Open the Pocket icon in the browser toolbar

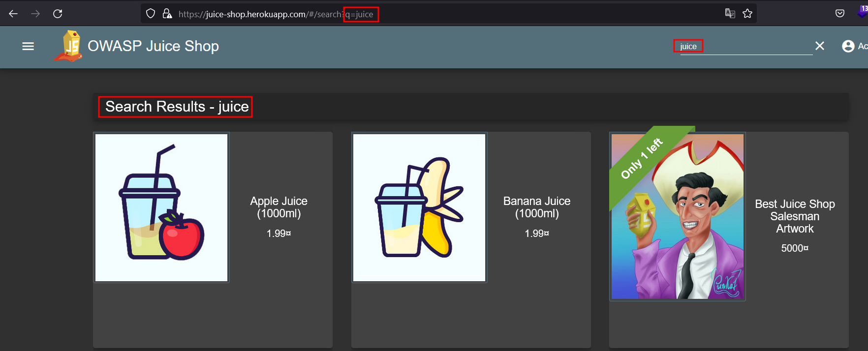pos(840,14)
